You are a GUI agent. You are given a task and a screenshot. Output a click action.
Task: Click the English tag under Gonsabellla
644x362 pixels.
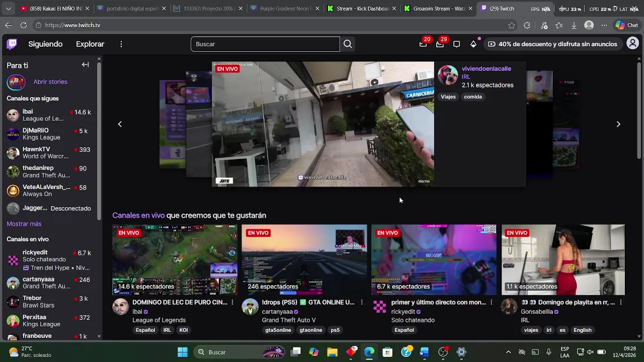pyautogui.click(x=583, y=330)
